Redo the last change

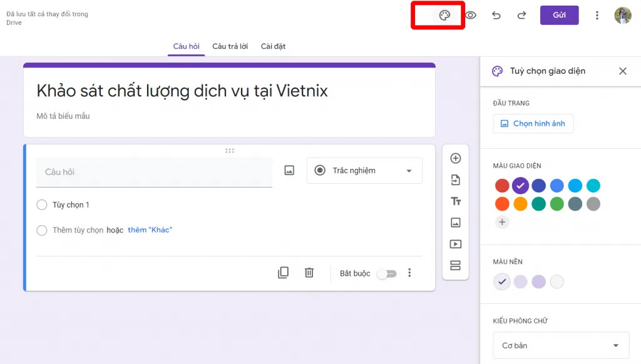521,15
